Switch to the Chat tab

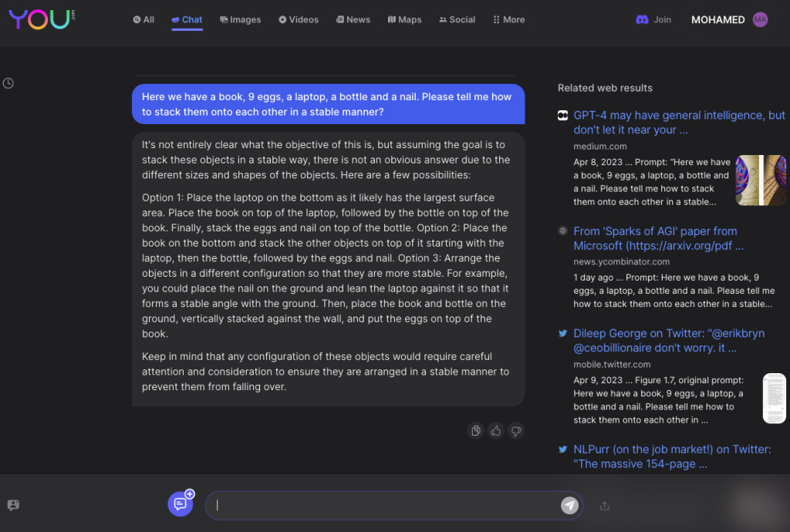pyautogui.click(x=187, y=19)
